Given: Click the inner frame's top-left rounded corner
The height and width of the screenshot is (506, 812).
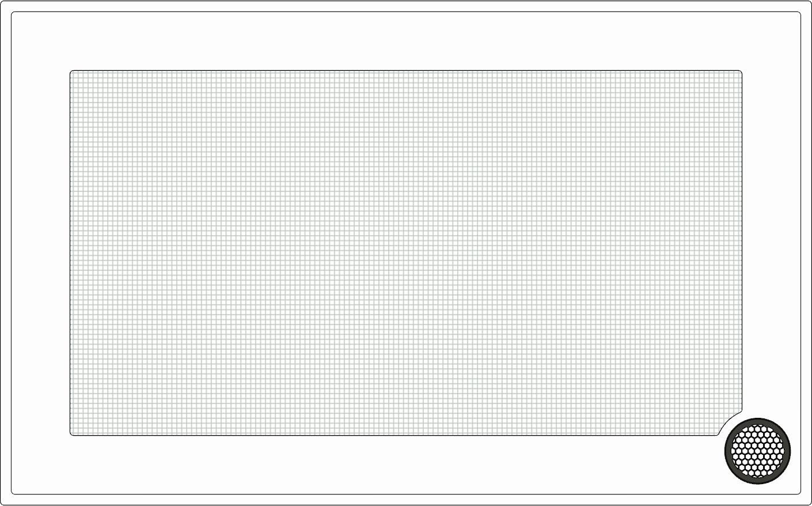Looking at the screenshot, I should point(13,14).
